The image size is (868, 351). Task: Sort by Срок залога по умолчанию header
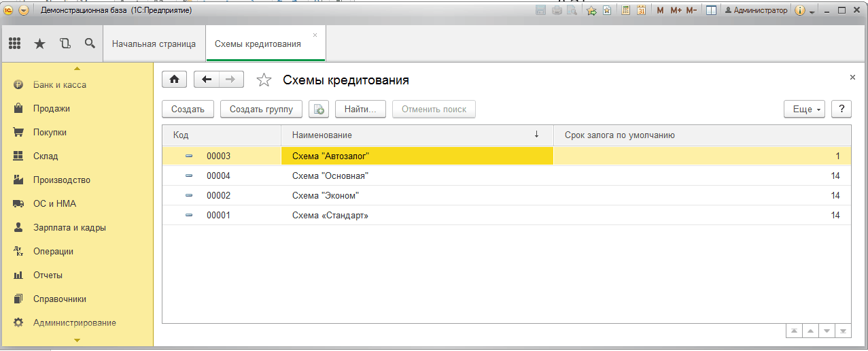point(702,135)
